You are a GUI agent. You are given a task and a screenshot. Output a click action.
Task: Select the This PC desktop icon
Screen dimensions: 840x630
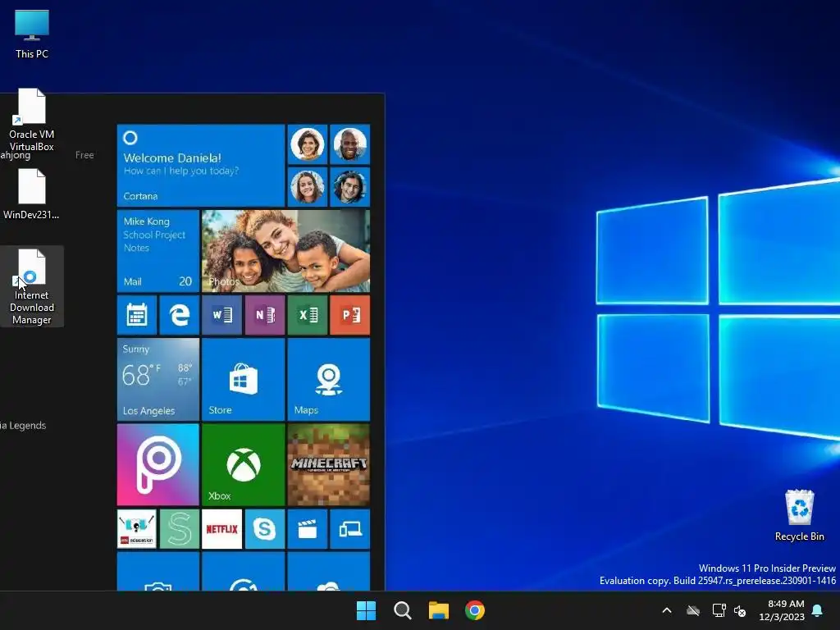[32, 34]
